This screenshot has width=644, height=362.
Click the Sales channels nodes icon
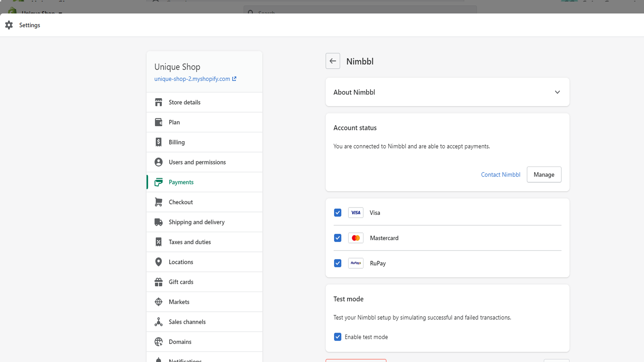159,322
